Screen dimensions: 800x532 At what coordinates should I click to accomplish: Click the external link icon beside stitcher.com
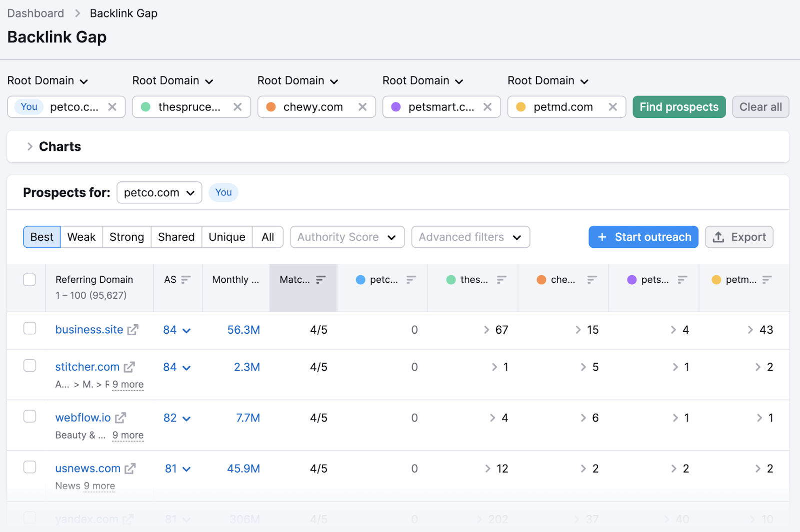[x=129, y=366]
